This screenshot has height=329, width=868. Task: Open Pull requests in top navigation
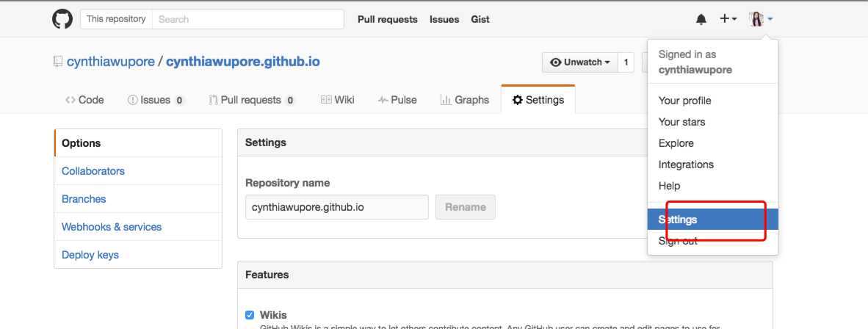tap(388, 19)
